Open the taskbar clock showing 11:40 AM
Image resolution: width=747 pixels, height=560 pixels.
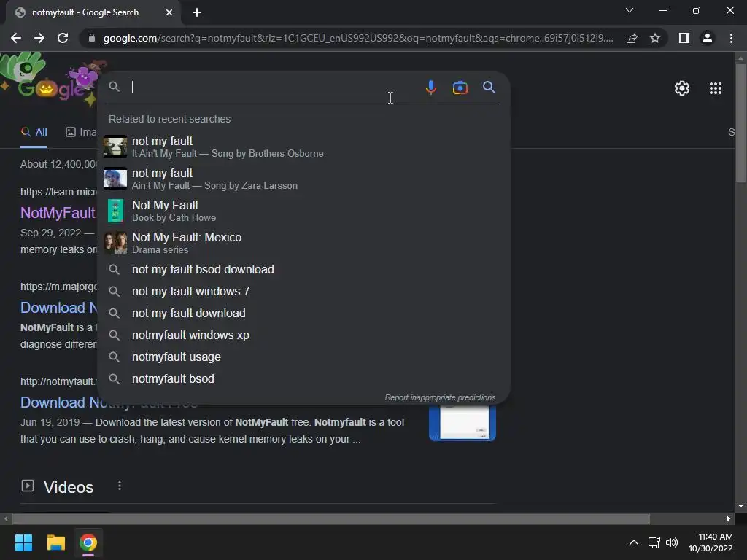coord(711,542)
